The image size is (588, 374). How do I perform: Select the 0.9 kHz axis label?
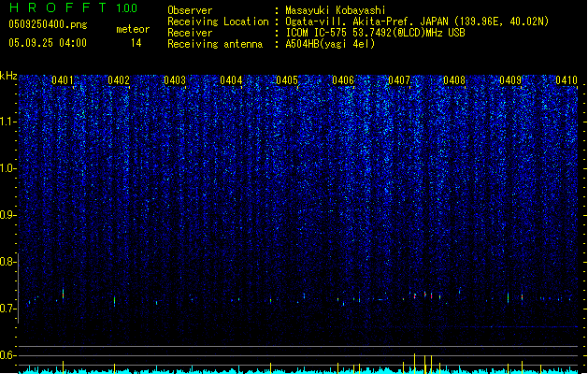coord(7,215)
